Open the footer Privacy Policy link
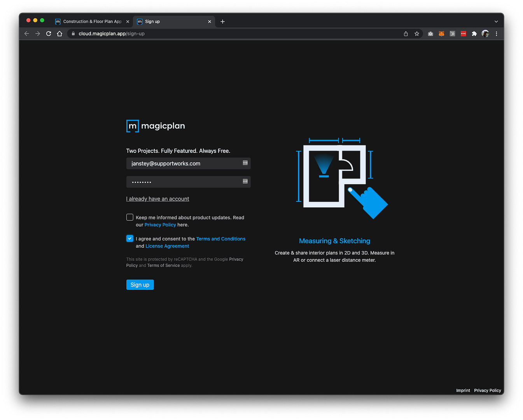This screenshot has width=523, height=420. click(x=488, y=390)
